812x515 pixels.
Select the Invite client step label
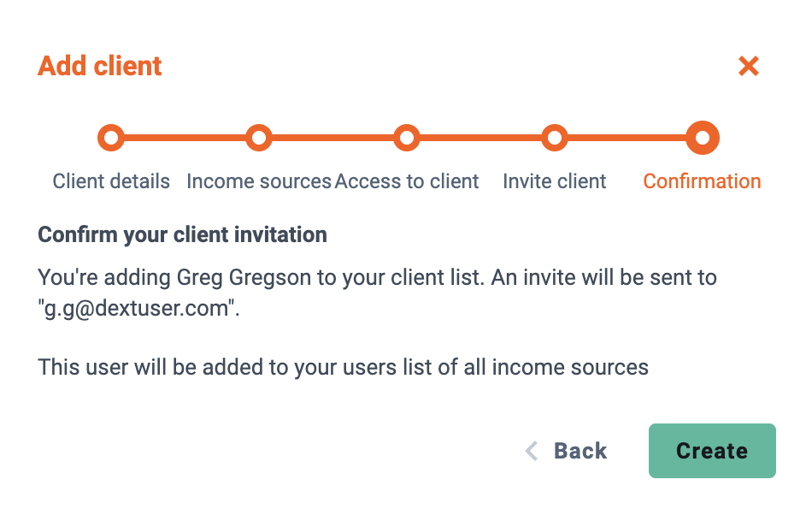pos(555,181)
